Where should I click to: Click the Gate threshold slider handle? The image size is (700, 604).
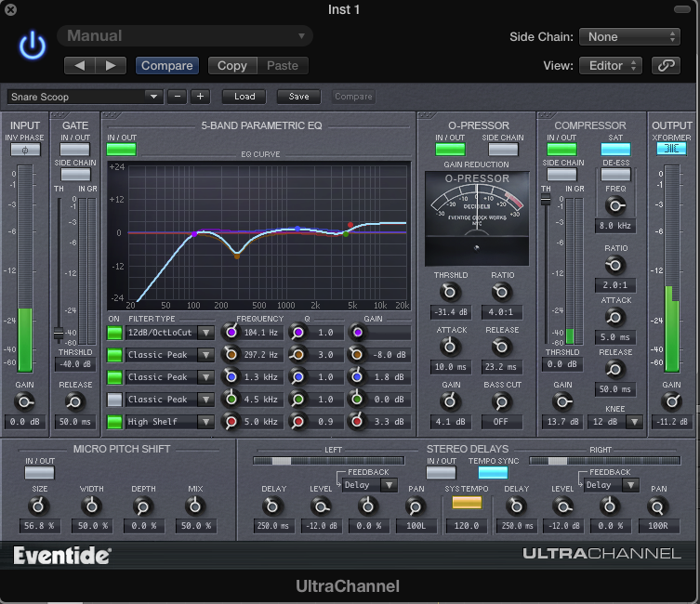click(59, 334)
